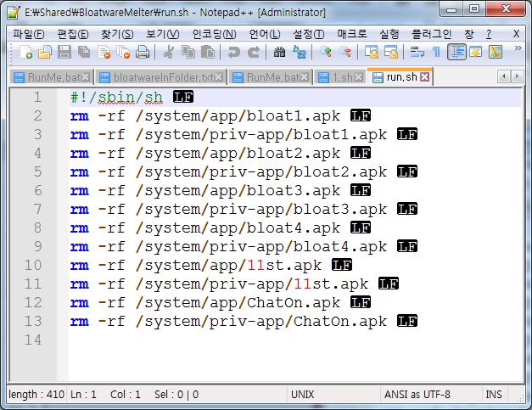The image size is (532, 410).
Task: Click the Save icon in toolbar
Action: coord(65,53)
